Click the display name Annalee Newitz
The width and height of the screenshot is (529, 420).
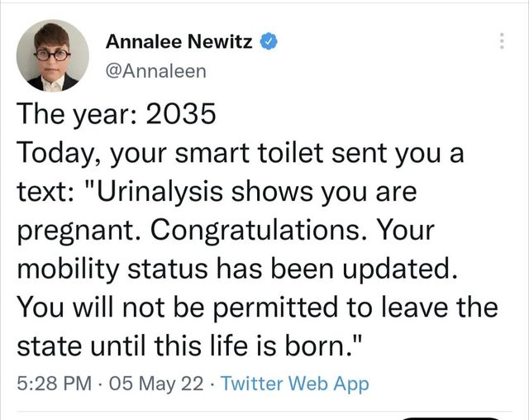click(180, 42)
